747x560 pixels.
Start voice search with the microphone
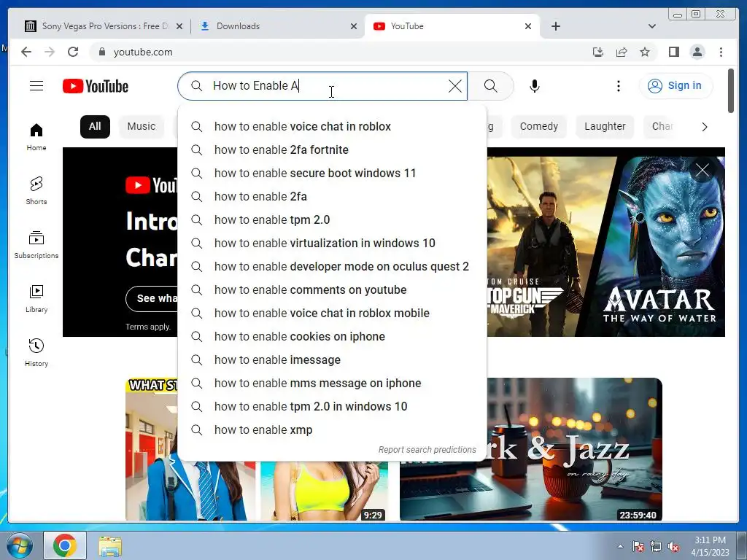click(x=535, y=86)
